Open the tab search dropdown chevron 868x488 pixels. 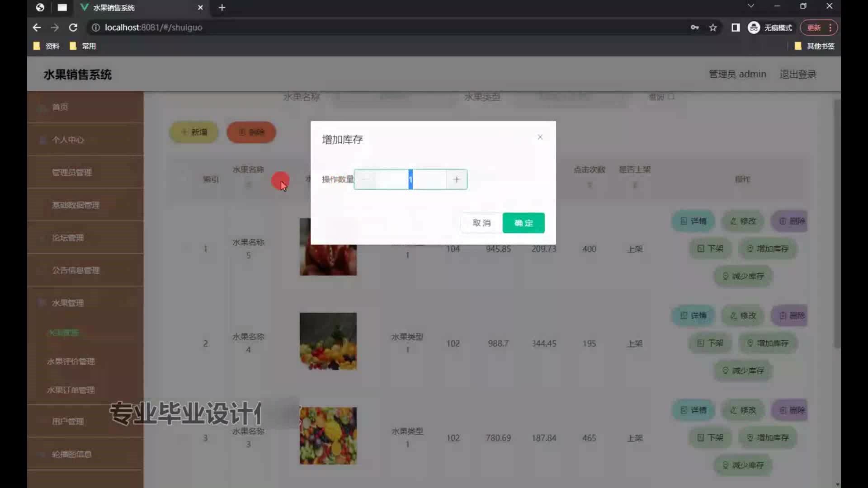point(750,6)
